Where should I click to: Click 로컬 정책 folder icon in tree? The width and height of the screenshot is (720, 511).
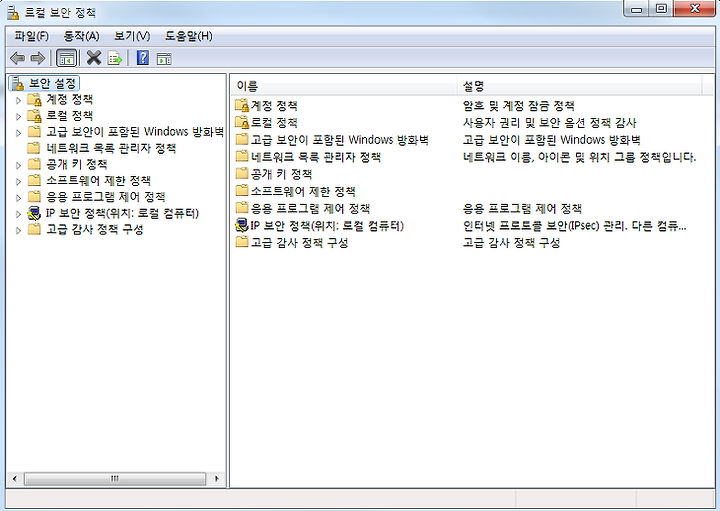tap(34, 115)
